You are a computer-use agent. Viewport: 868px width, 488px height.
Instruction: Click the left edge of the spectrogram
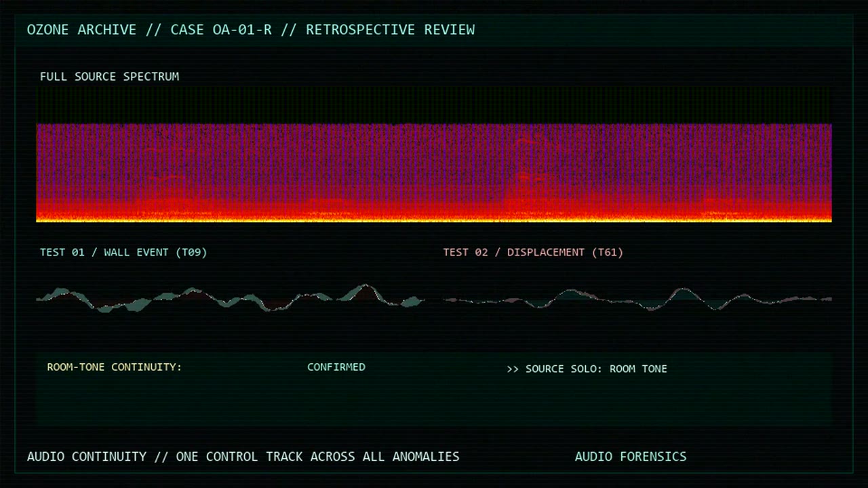pos(38,173)
